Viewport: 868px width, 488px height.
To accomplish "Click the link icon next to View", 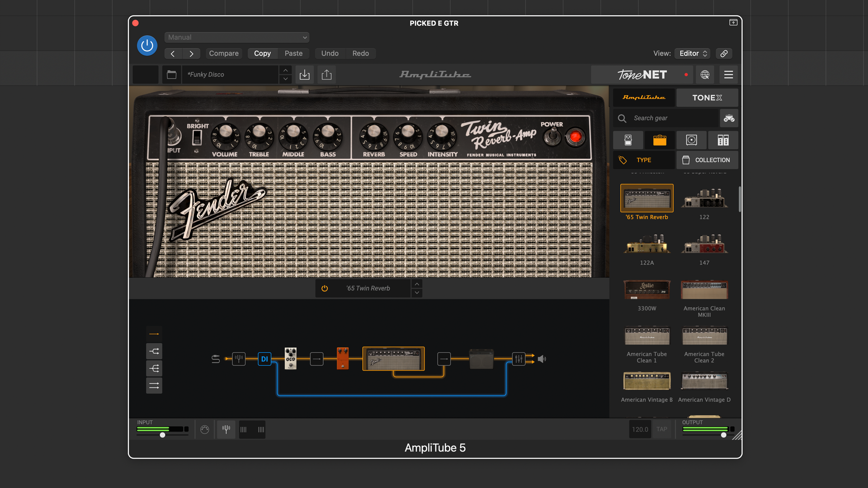I will pyautogui.click(x=724, y=54).
